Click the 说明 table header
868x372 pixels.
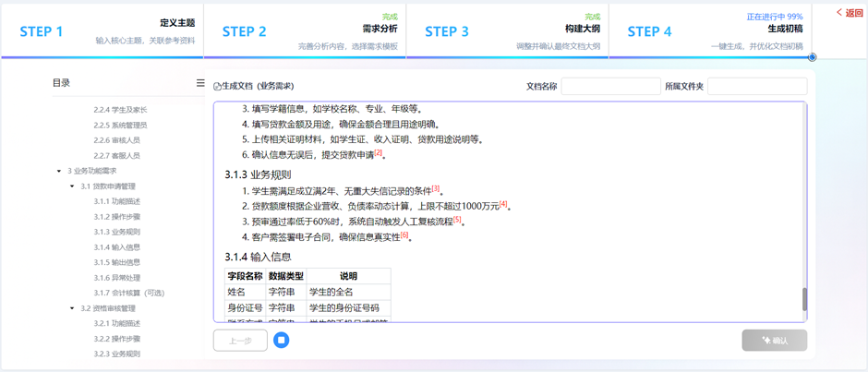348,276
